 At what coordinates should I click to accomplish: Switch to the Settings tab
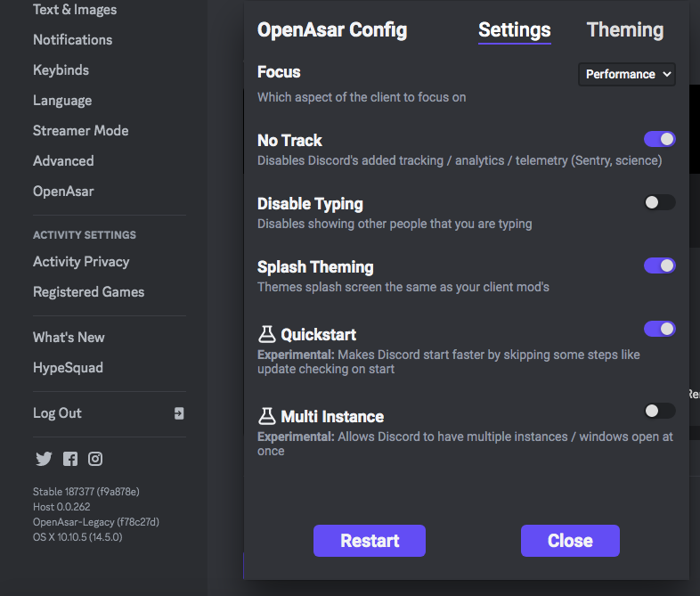click(514, 30)
